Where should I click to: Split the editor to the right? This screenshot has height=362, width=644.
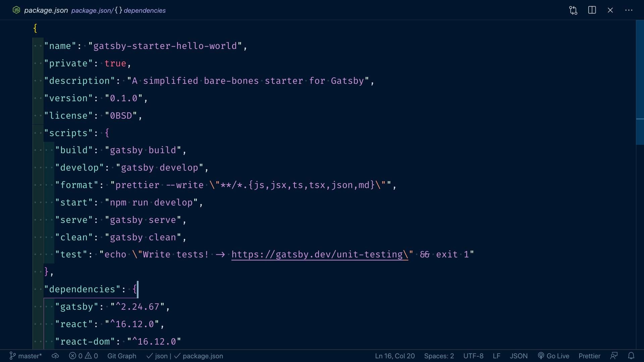pyautogui.click(x=592, y=10)
